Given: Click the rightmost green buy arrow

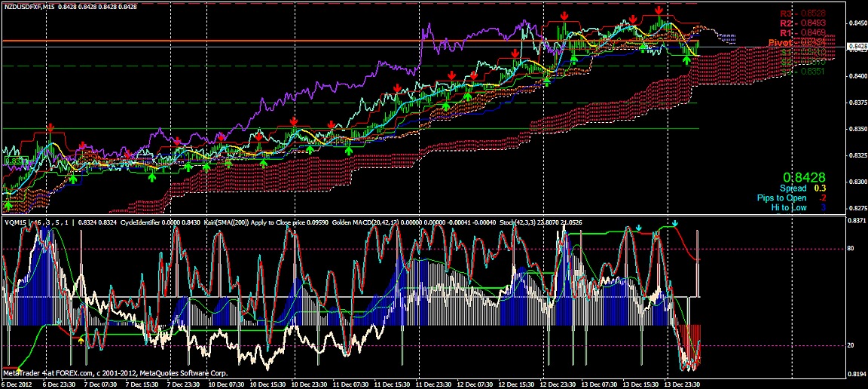Looking at the screenshot, I should [x=686, y=60].
